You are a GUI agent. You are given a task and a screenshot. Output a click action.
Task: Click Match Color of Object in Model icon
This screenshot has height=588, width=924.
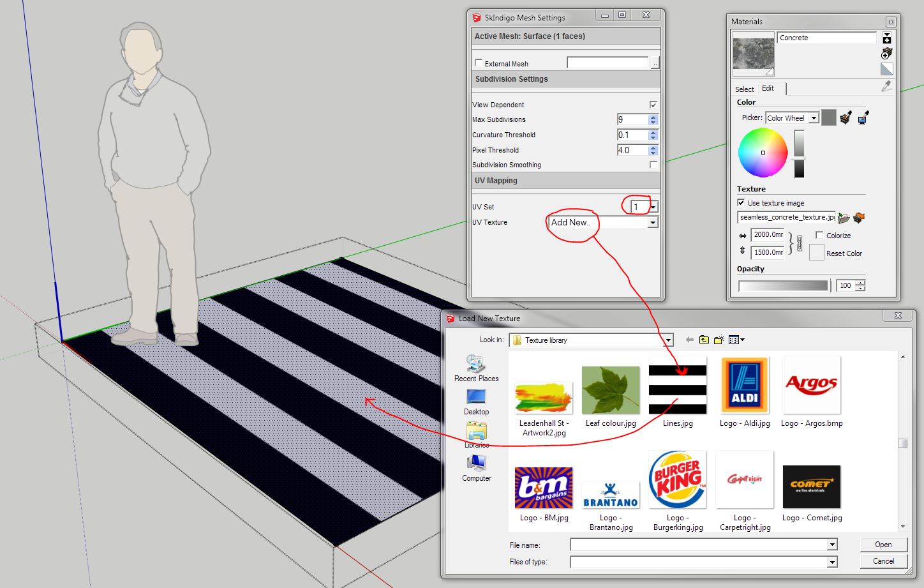[846, 117]
